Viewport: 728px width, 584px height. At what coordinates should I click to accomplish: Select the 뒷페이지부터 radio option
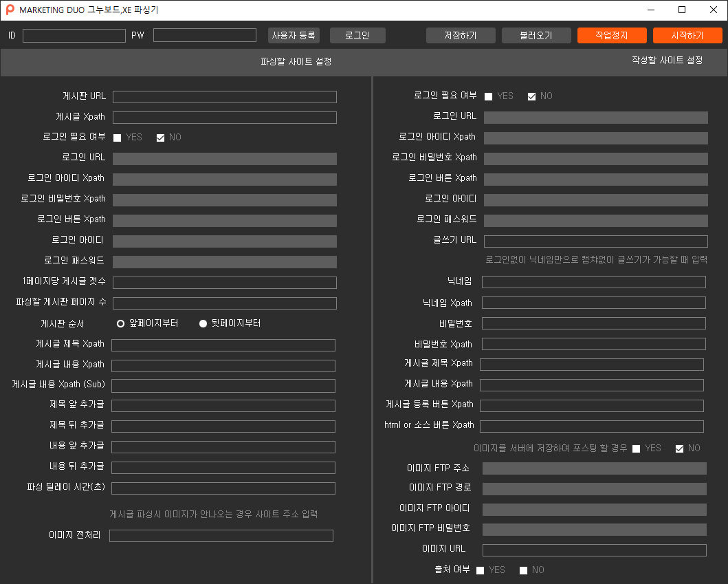coord(203,323)
